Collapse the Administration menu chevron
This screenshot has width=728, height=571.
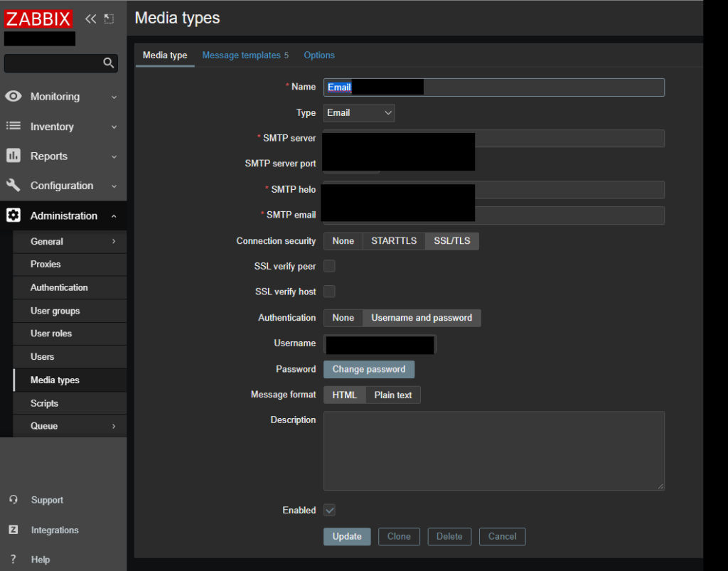click(114, 216)
